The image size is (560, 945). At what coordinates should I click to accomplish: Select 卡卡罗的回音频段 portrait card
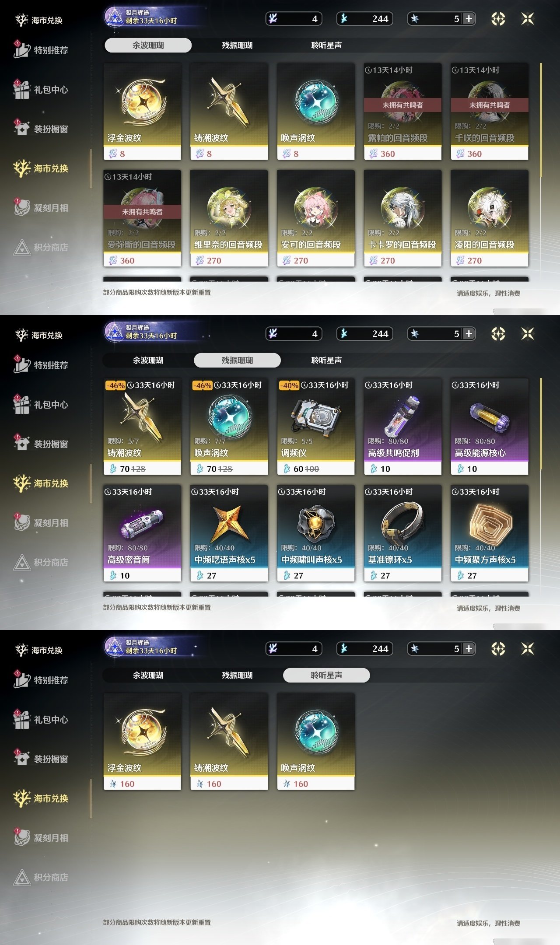(x=402, y=218)
